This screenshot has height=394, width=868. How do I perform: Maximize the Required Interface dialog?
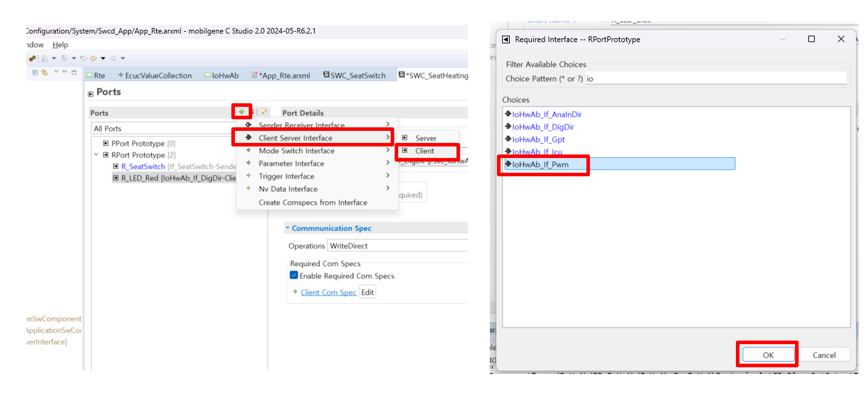(x=811, y=39)
